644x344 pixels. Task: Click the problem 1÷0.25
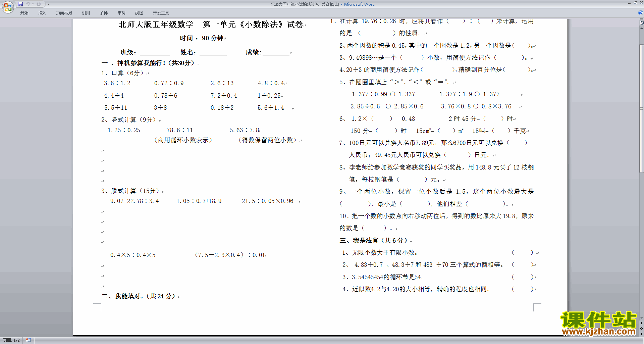click(x=269, y=96)
